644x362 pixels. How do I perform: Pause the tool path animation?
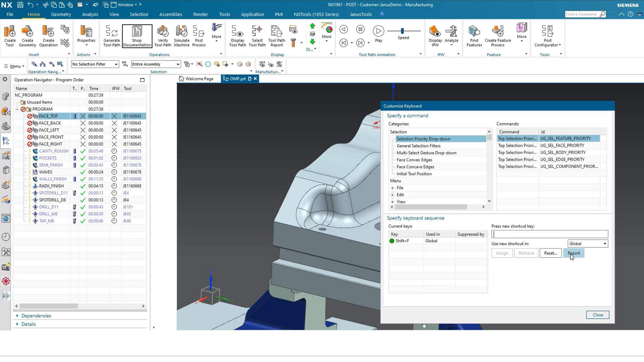(x=360, y=29)
